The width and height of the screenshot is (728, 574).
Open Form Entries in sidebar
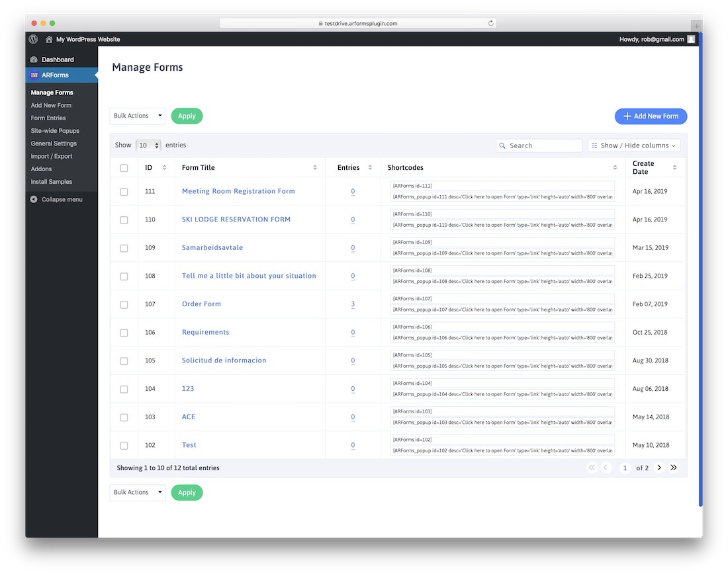(x=48, y=118)
